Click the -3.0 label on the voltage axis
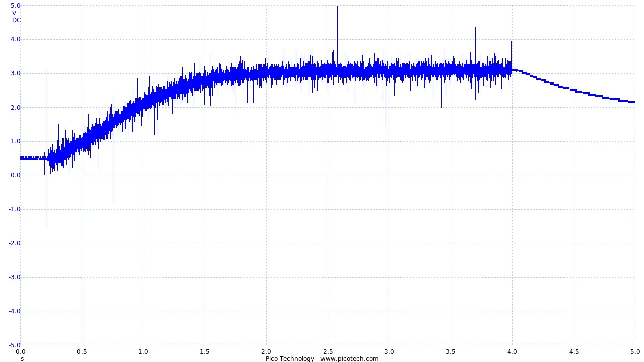644x362 pixels. click(x=14, y=277)
